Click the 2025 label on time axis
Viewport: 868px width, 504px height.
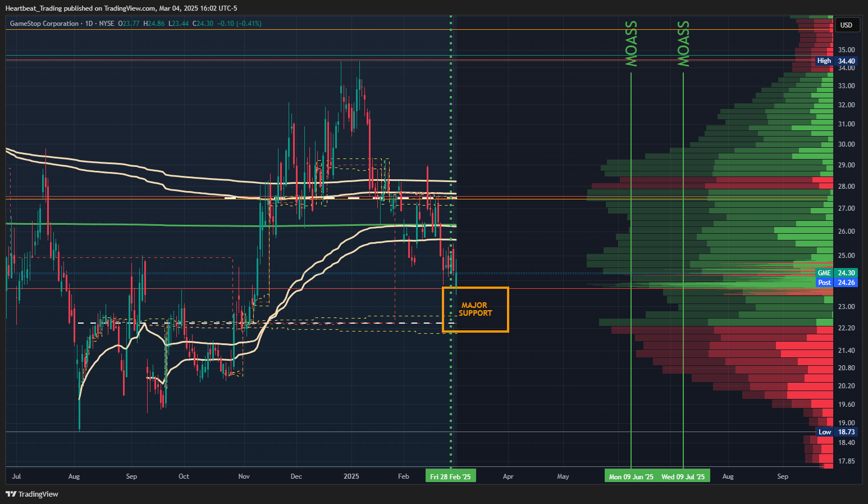(x=351, y=476)
